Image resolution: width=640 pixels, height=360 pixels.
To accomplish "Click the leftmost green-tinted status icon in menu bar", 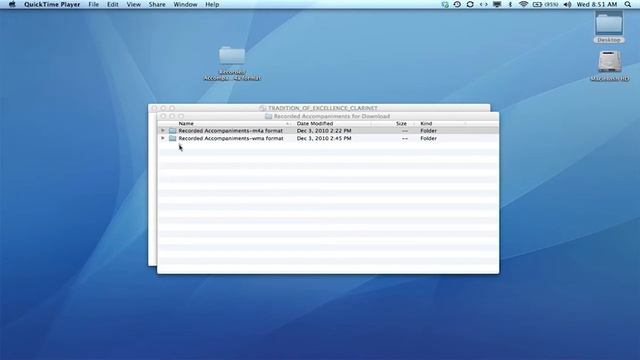I will pos(445,4).
